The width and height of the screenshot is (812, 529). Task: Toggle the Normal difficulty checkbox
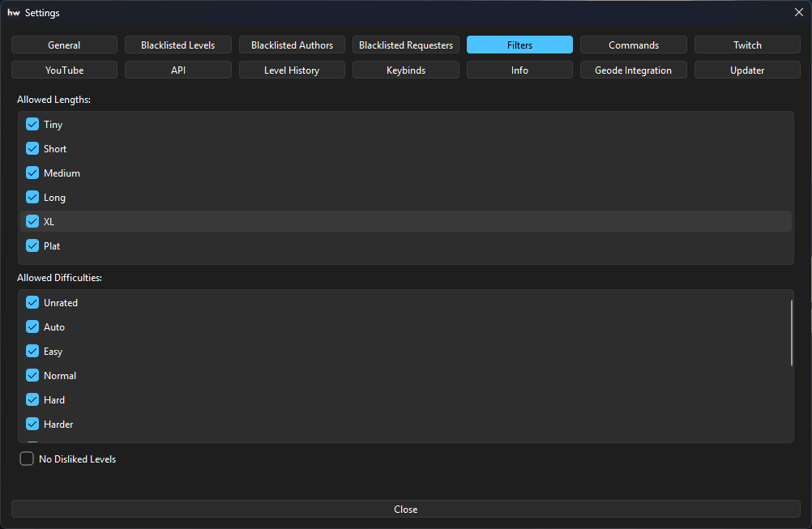pyautogui.click(x=32, y=375)
